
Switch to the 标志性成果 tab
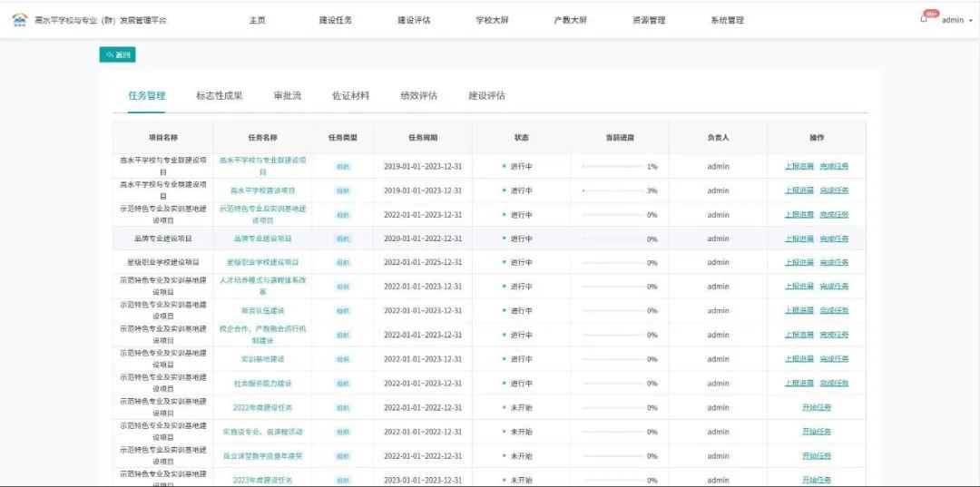pyautogui.click(x=220, y=95)
